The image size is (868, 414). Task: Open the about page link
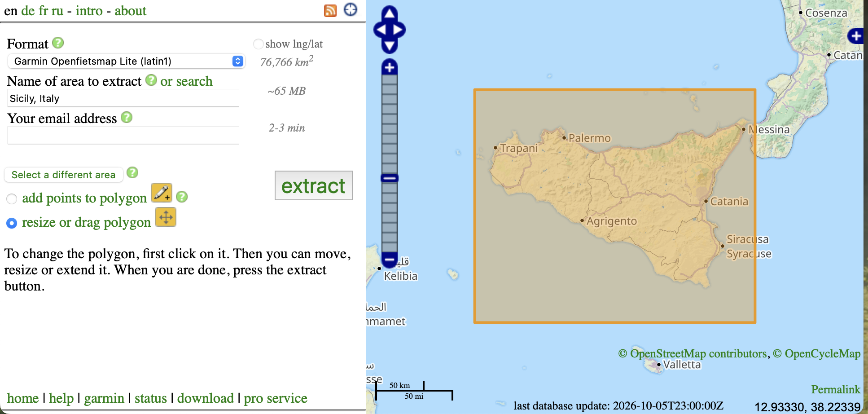(131, 11)
